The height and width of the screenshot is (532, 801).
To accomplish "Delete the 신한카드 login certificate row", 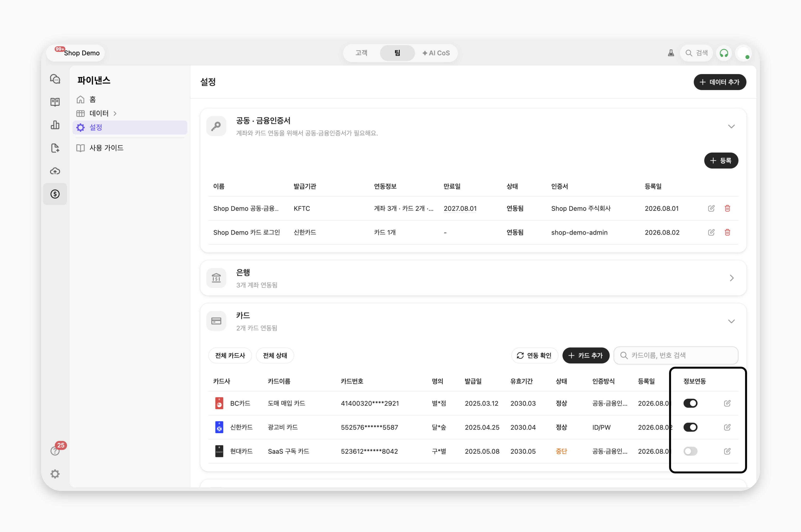I will (727, 232).
